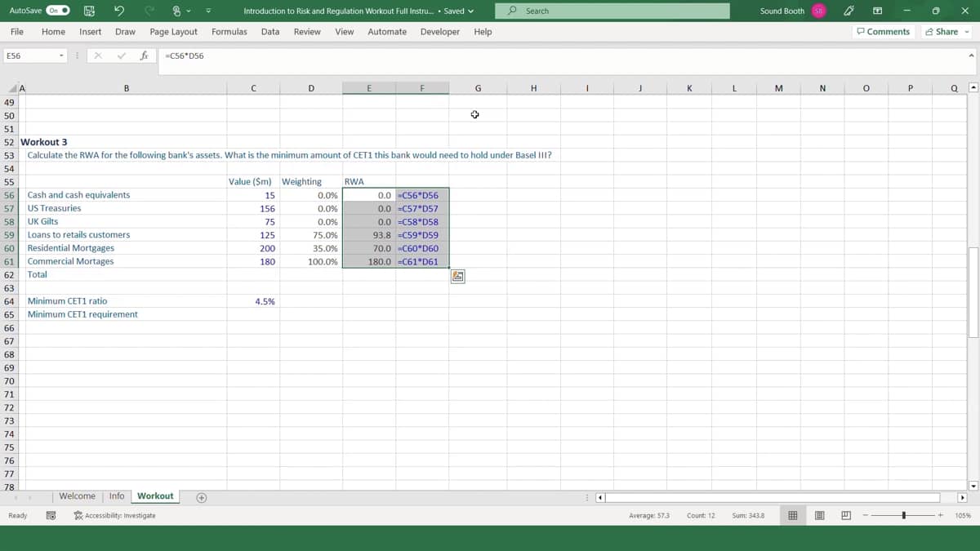
Task: Select the RWA value 93.8 cell
Action: coord(369,235)
